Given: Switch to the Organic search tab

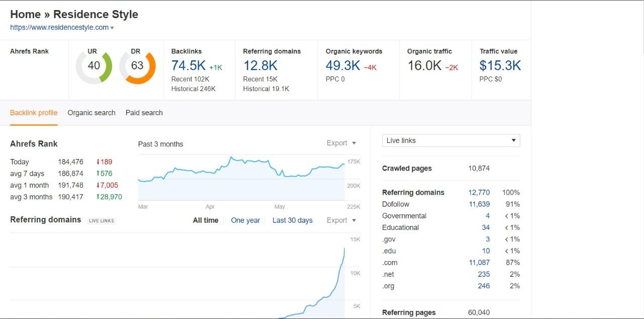Looking at the screenshot, I should pos(91,112).
